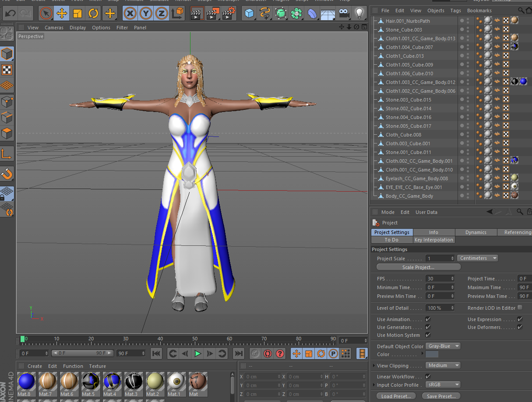Toggle Use Motion System checkbox
Image resolution: width=532 pixels, height=402 pixels.
(428, 335)
